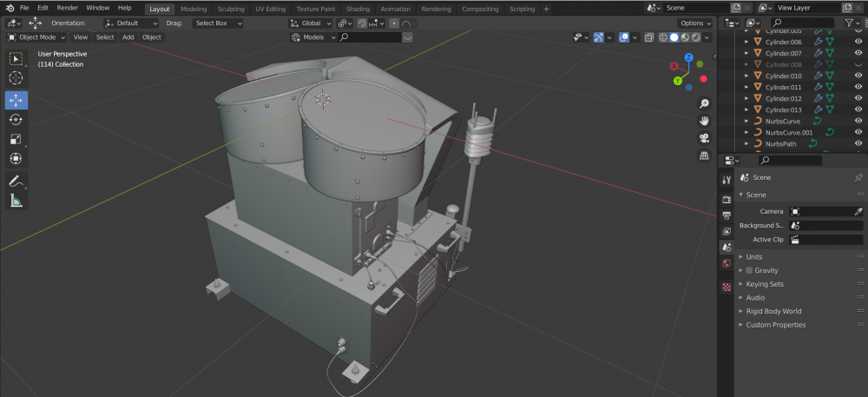
Task: Open the Render menu
Action: pos(67,8)
